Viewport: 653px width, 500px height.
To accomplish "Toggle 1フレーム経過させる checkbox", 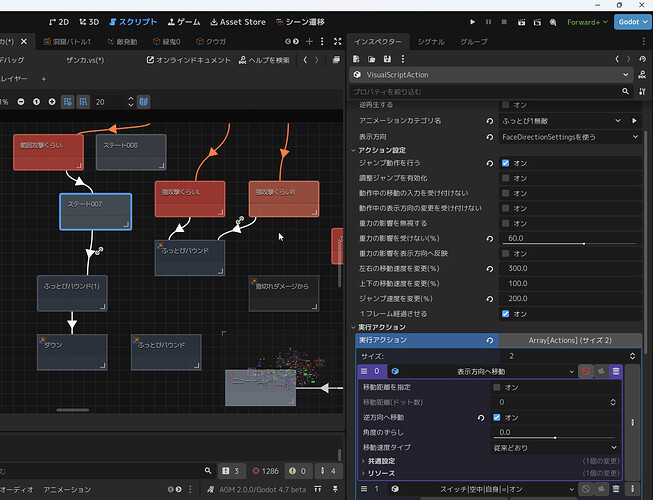I will pos(505,314).
